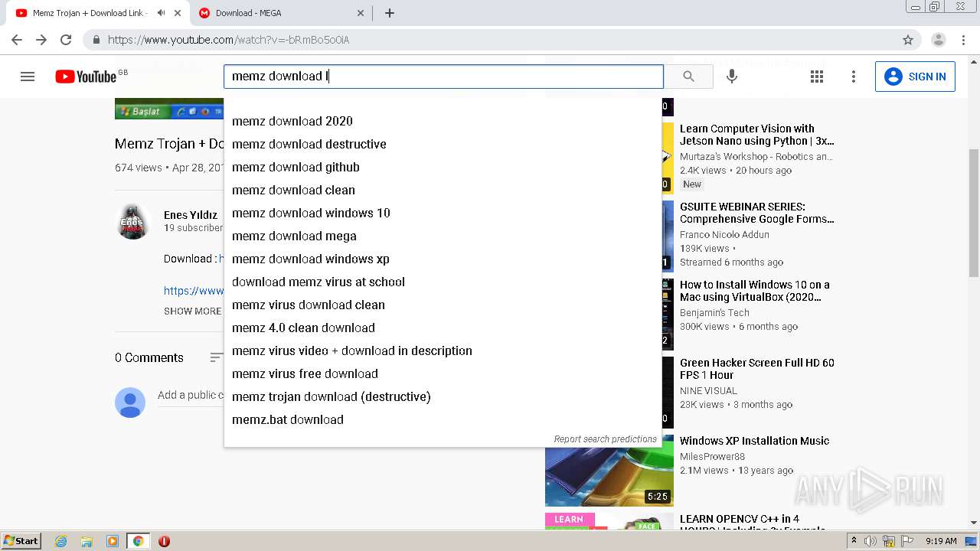Screen dimensions: 980x551
Task: Open the Chrome profile avatar
Action: 939,40
